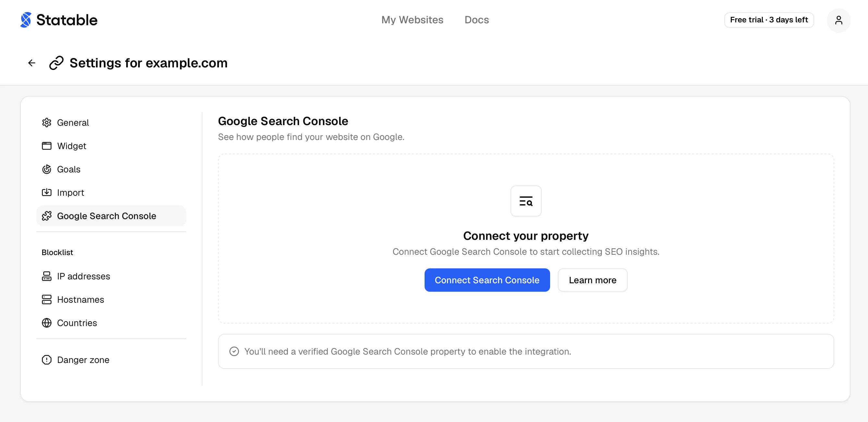Click the General gear icon

[x=46, y=123]
